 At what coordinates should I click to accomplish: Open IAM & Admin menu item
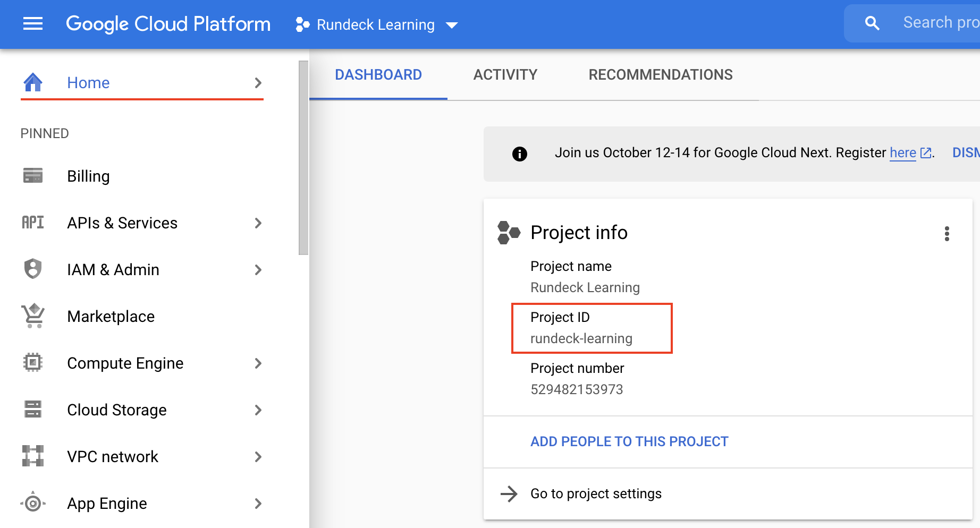coord(113,270)
